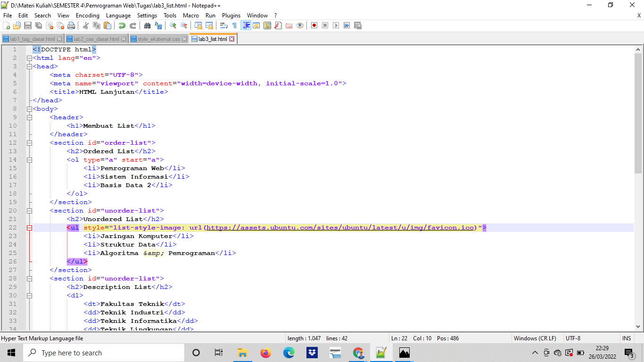Collapse the body element code fold
This screenshot has width=644, height=362.
click(30, 108)
